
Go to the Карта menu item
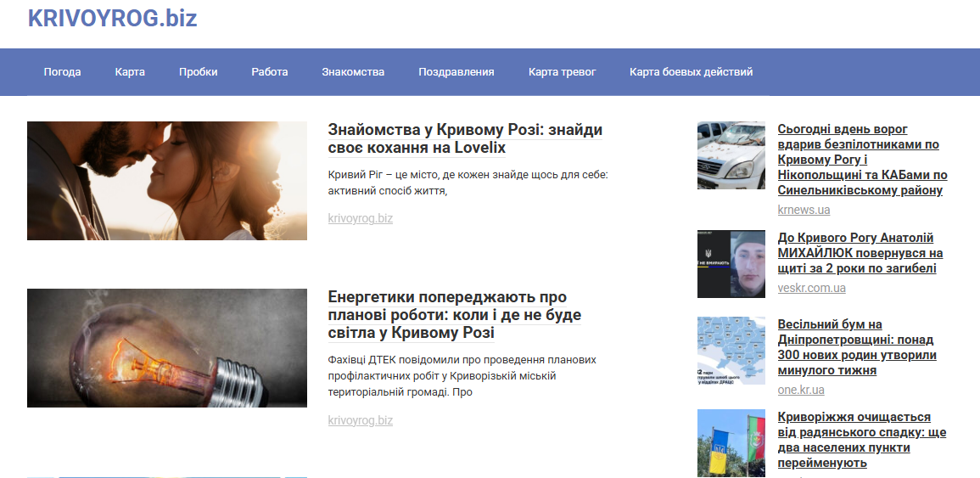[x=130, y=72]
